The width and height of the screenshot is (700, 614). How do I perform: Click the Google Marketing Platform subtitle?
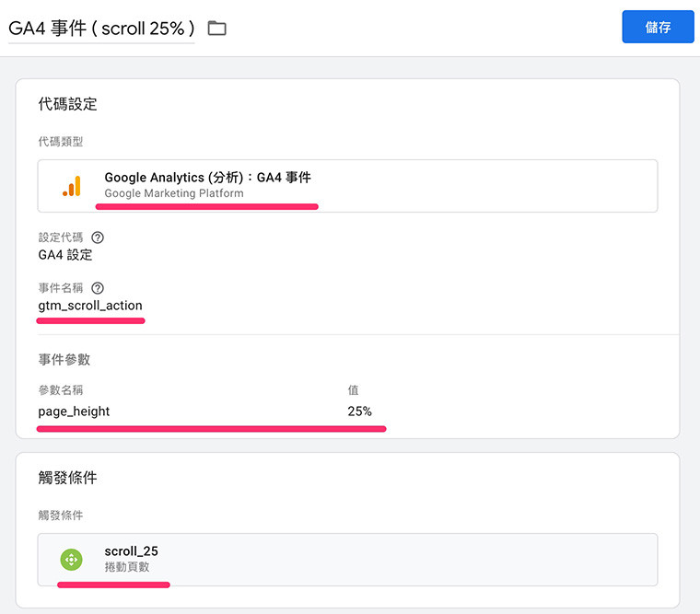click(x=174, y=193)
